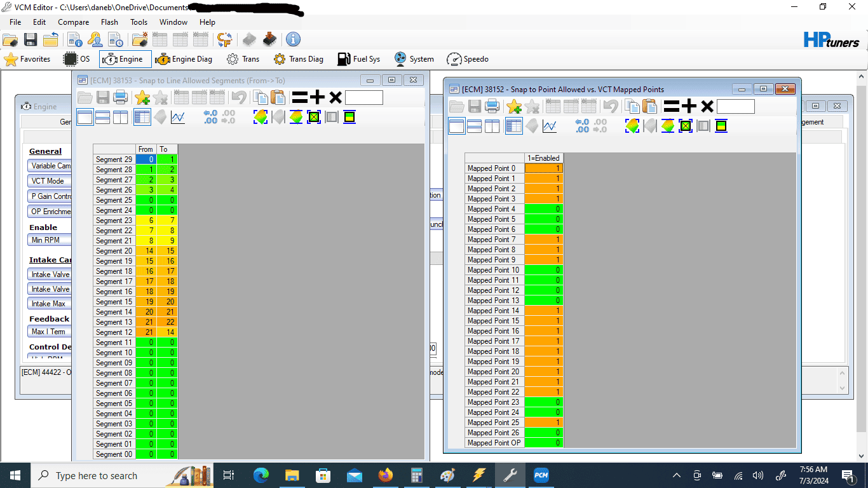Open the File menu

[x=15, y=22]
